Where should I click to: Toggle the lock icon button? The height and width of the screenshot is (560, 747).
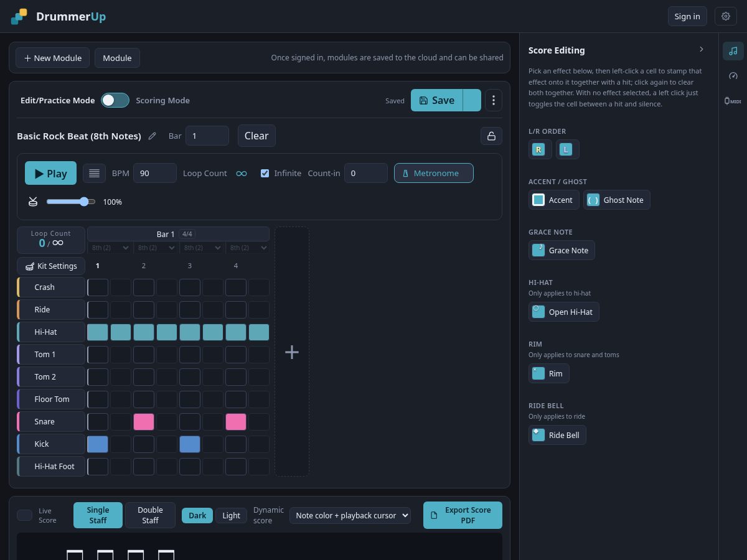pyautogui.click(x=491, y=136)
